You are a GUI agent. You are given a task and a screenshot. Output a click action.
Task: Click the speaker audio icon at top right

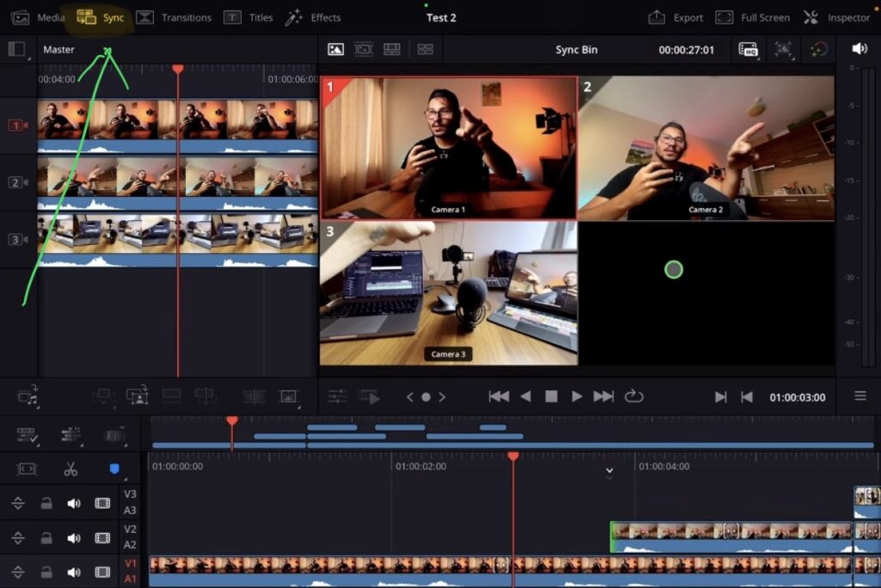[859, 49]
